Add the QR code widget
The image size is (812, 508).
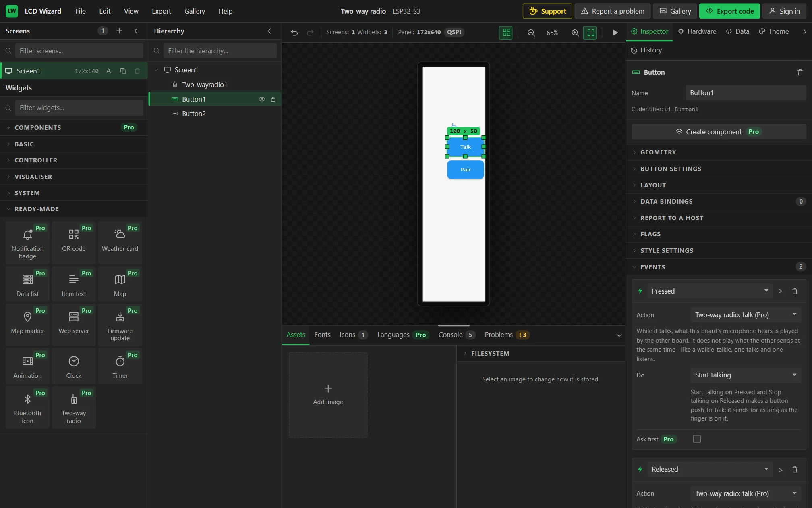click(74, 242)
